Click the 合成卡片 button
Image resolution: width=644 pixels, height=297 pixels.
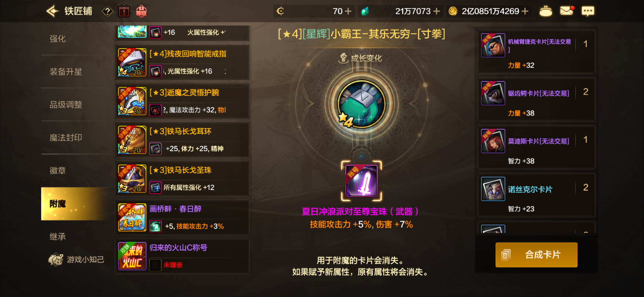coord(536,255)
